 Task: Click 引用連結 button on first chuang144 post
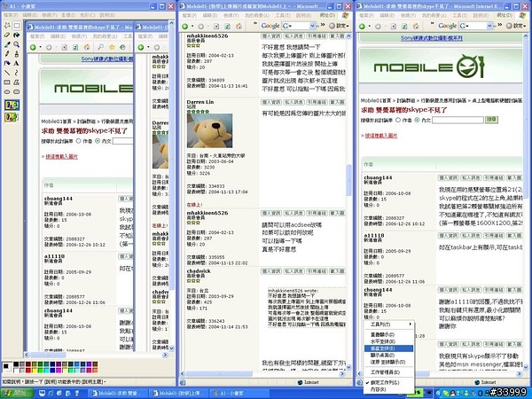(x=494, y=178)
